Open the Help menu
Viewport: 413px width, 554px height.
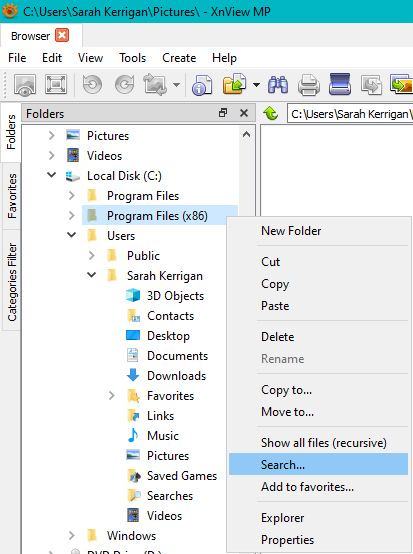coord(224,58)
